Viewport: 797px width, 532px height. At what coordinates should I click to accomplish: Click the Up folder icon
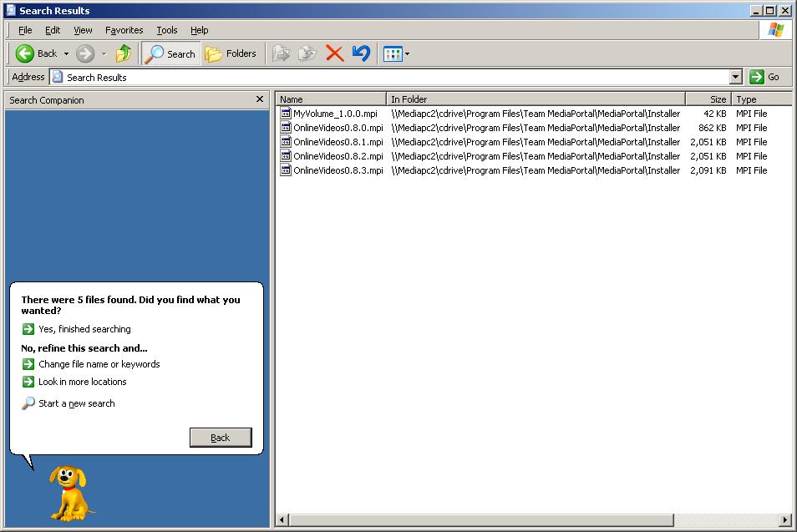click(124, 53)
